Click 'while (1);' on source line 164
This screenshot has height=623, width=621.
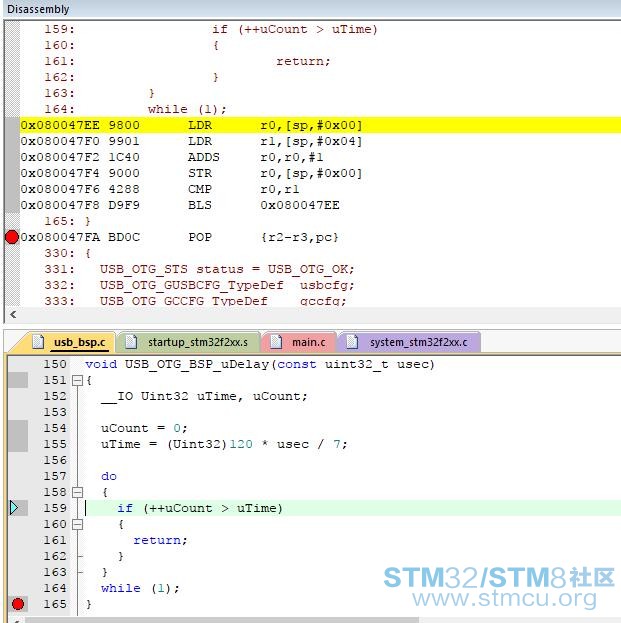[x=140, y=588]
